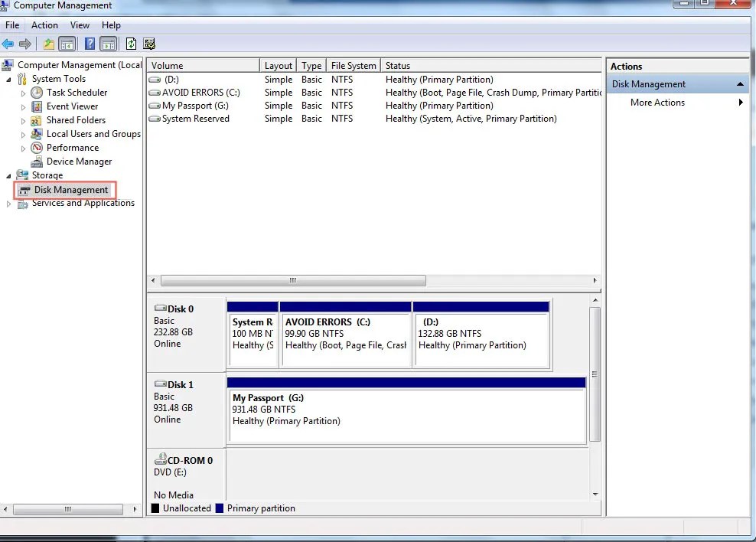Toggle the Action pane visibility

point(106,44)
